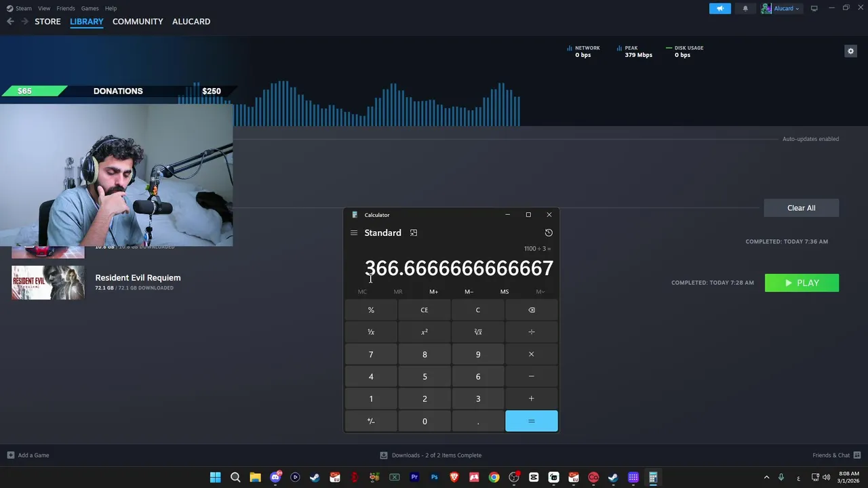
Task: Open the Friends menu
Action: point(66,8)
